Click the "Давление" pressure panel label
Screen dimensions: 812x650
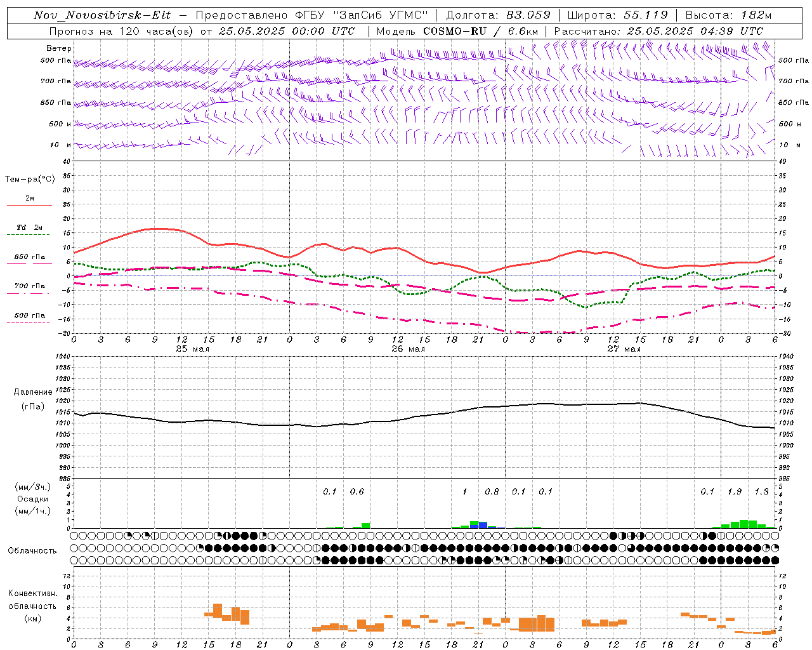coord(33,392)
